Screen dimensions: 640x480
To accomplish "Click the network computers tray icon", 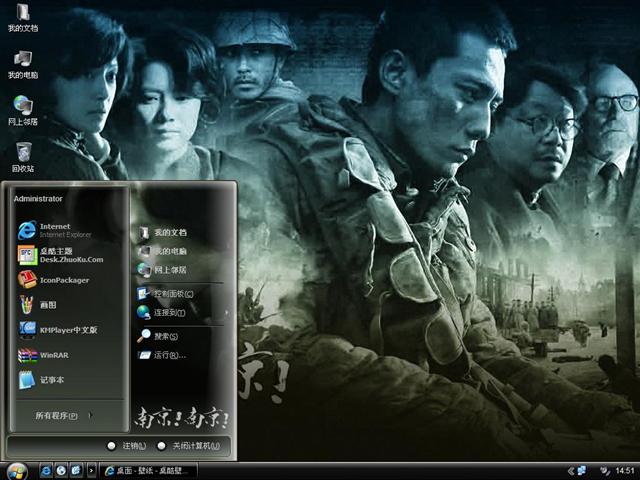I will click(581, 471).
